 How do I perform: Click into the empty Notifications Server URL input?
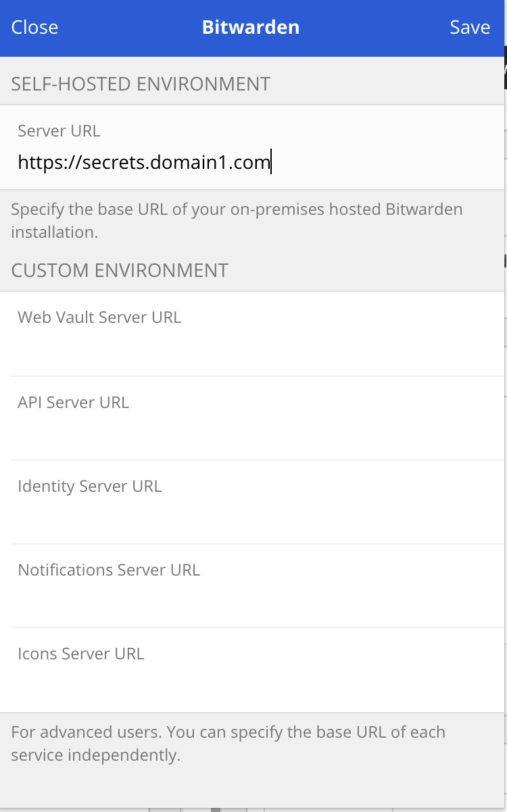(x=254, y=601)
